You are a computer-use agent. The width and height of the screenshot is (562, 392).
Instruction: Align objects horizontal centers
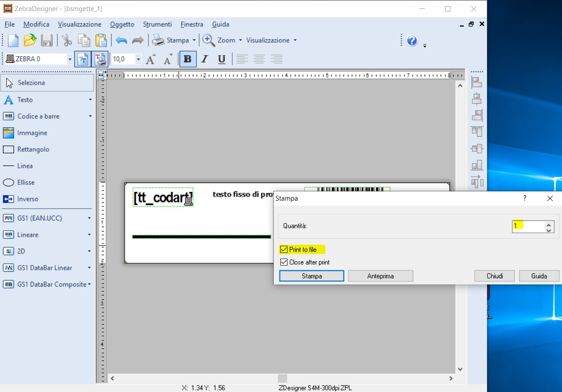pyautogui.click(x=477, y=99)
